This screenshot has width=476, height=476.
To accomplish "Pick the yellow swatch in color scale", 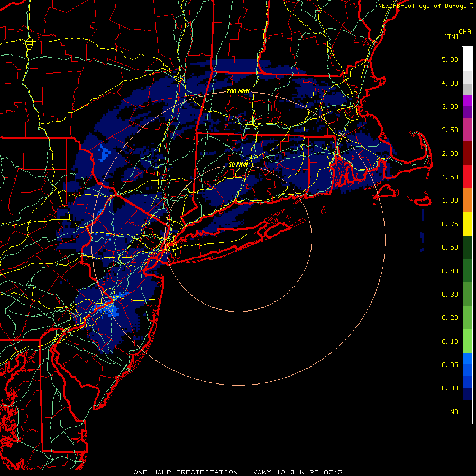I will point(467,224).
